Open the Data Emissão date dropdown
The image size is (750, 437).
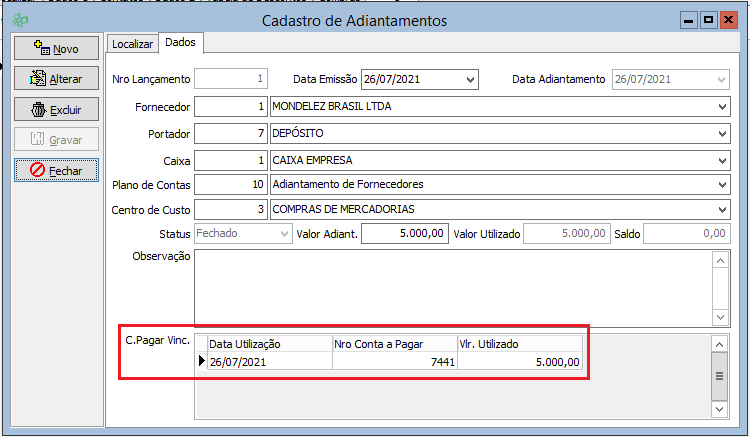pyautogui.click(x=471, y=79)
